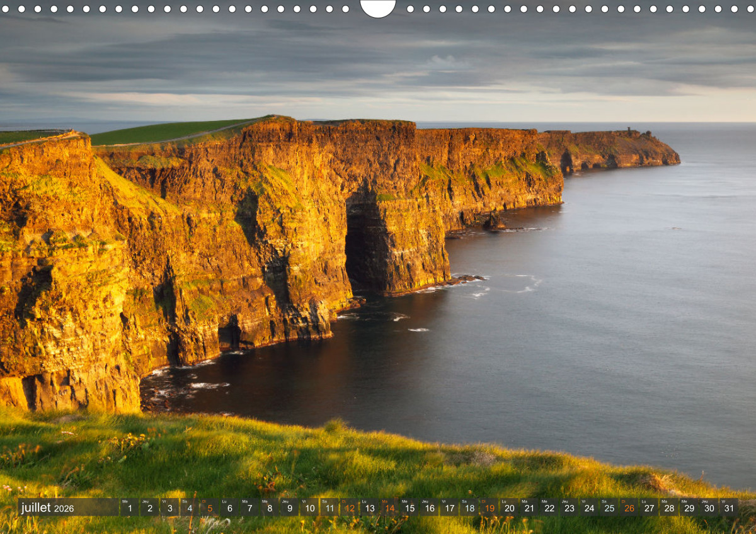
Task: Click the orange Sunday 26 cell
Action: point(629,508)
